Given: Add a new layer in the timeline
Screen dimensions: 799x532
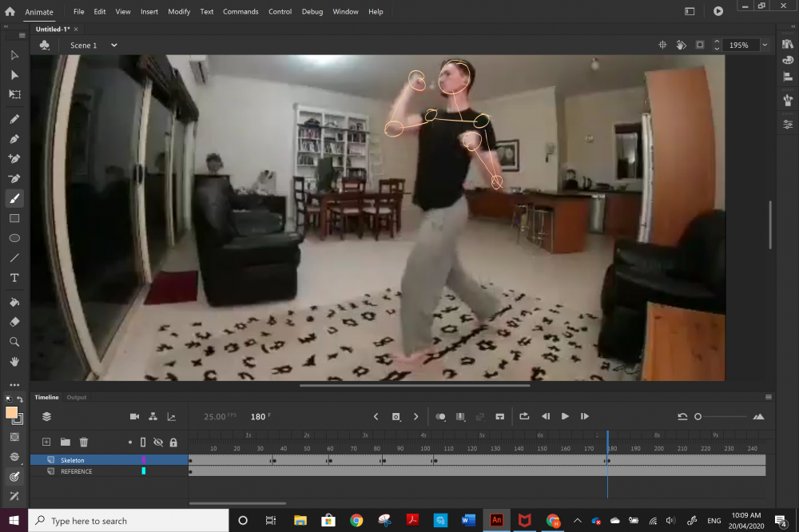Looking at the screenshot, I should [46, 442].
